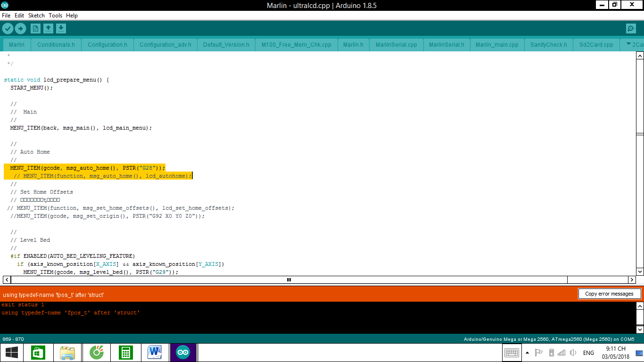Click the "#if ENABLED(AUTO_BED_LEVELING_FEATURE)" line
Image resolution: width=644 pixels, height=362 pixels.
[x=73, y=256]
